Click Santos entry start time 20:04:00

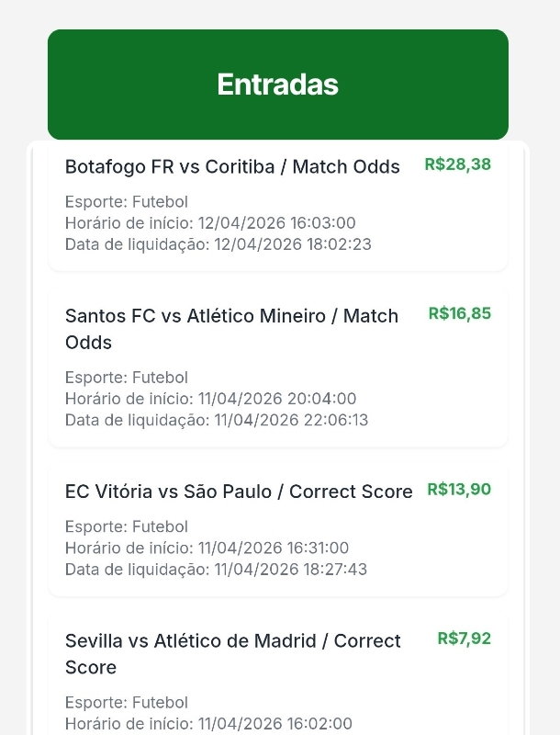point(210,399)
